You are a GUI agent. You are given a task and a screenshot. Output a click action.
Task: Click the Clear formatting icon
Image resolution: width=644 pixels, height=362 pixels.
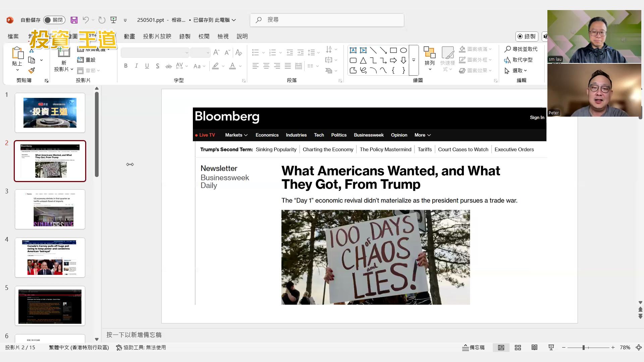tap(239, 52)
